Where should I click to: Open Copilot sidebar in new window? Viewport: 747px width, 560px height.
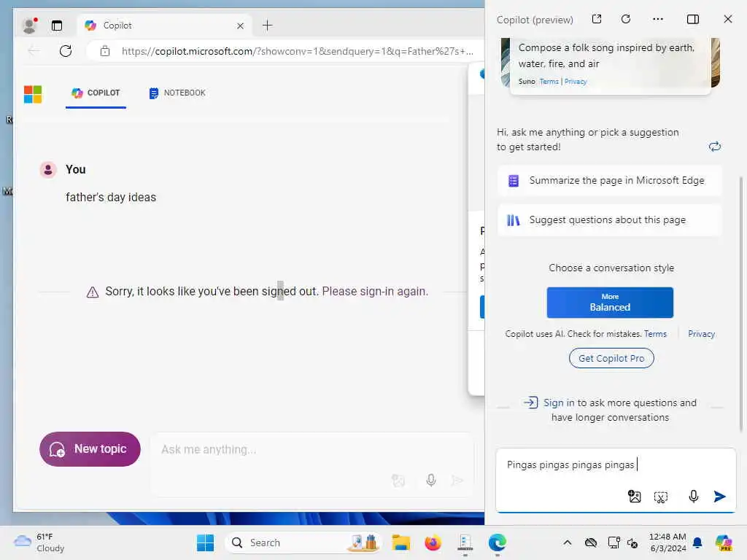(x=597, y=19)
